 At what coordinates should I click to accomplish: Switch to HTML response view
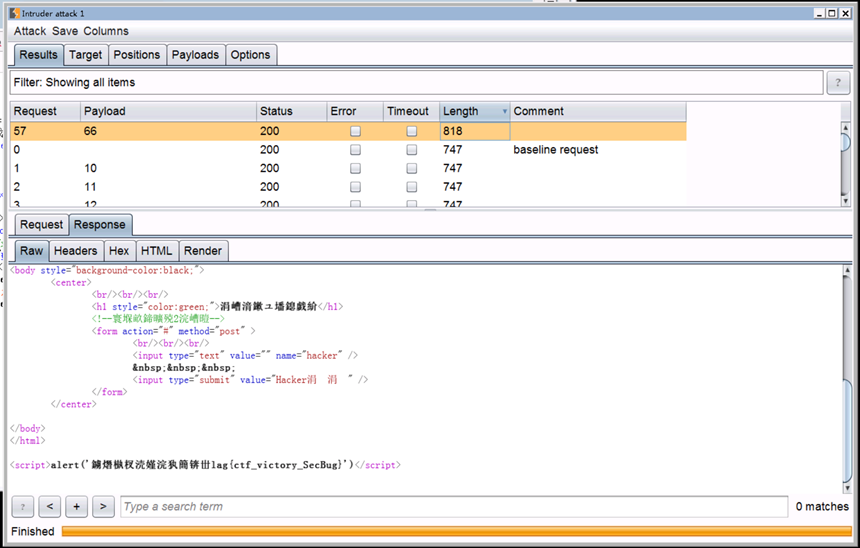point(156,251)
